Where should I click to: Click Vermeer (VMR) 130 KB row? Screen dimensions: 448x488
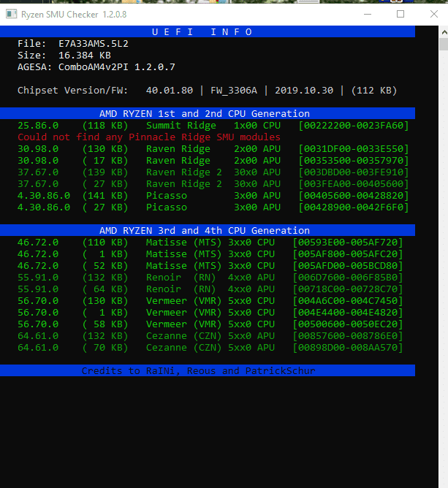click(210, 301)
